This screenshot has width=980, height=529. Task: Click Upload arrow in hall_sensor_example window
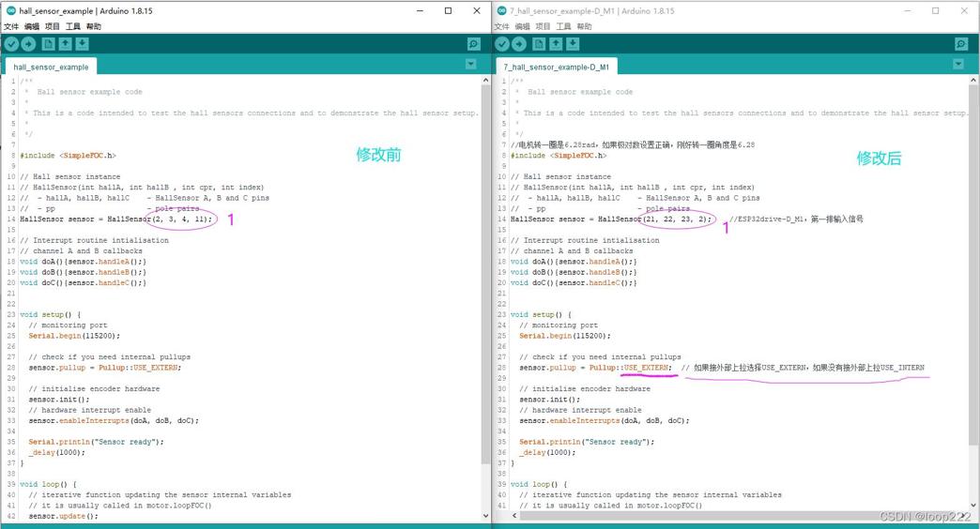point(28,44)
